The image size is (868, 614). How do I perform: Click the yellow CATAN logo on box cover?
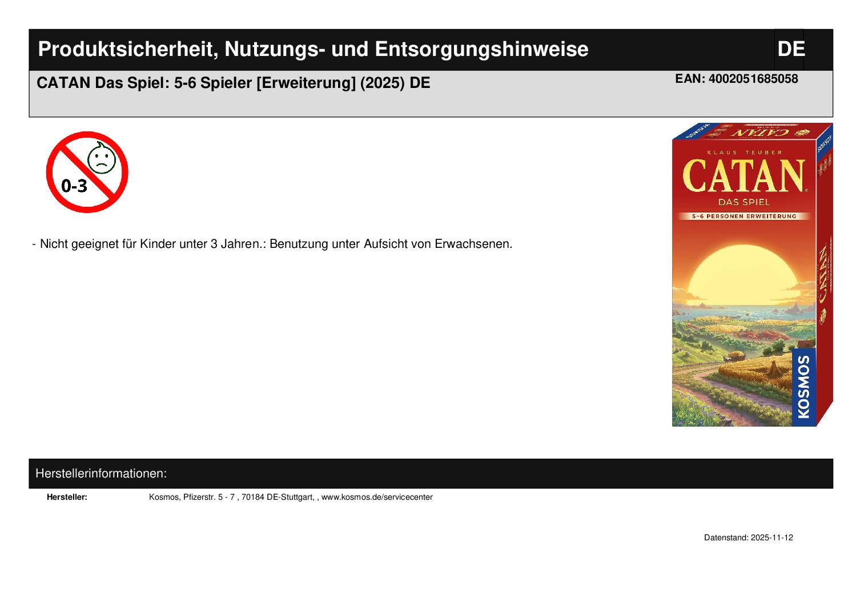pos(744,176)
